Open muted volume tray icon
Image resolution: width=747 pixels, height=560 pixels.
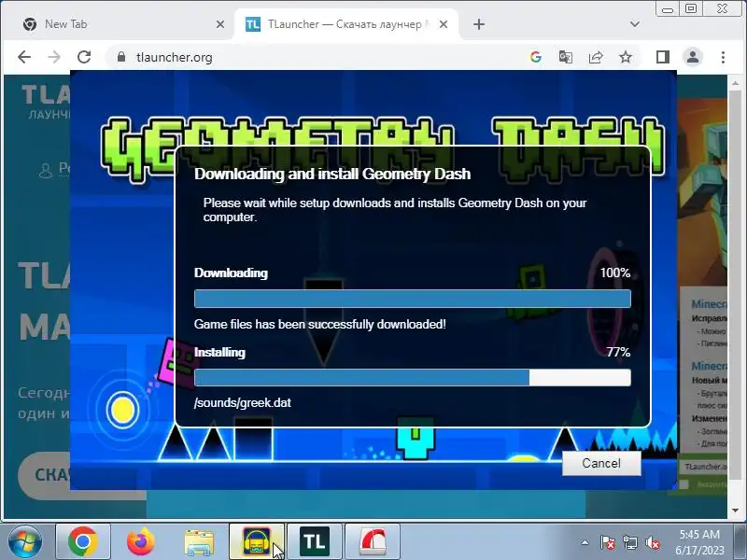pos(652,542)
